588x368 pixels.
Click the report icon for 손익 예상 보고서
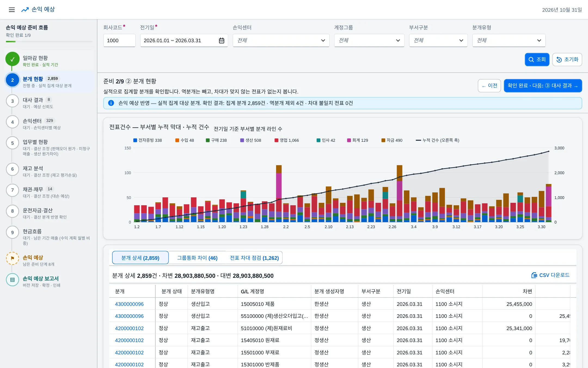(13, 280)
